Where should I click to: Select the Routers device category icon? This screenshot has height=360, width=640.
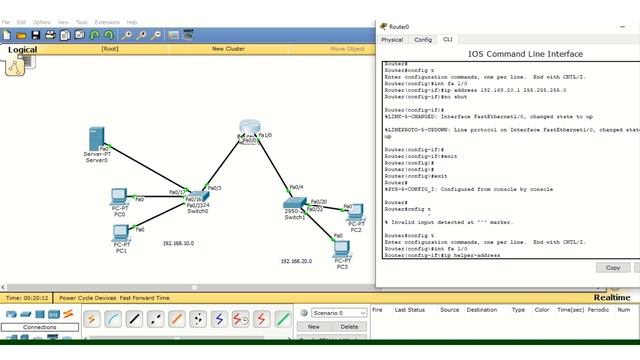11,314
